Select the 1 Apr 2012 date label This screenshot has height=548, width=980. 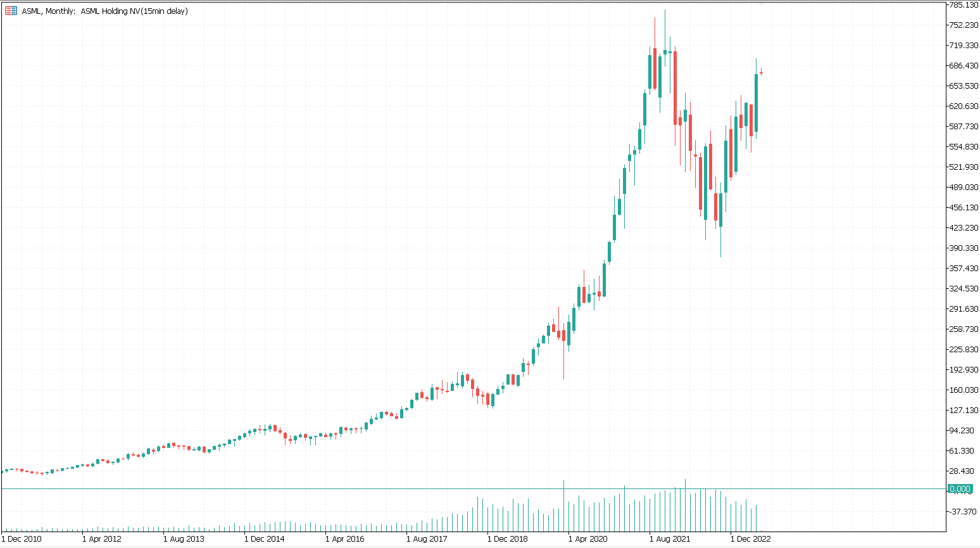point(102,539)
